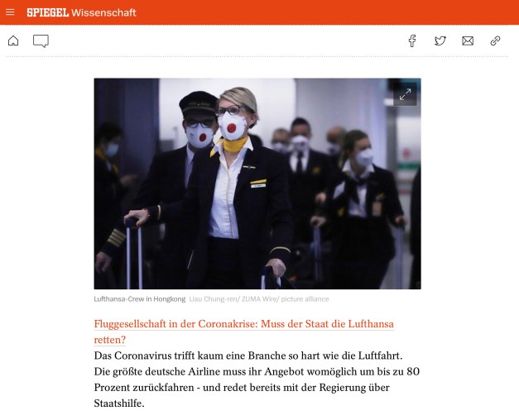Click the dotted divider below toolbar
Viewport: 519px width, 420px height.
click(x=257, y=56)
